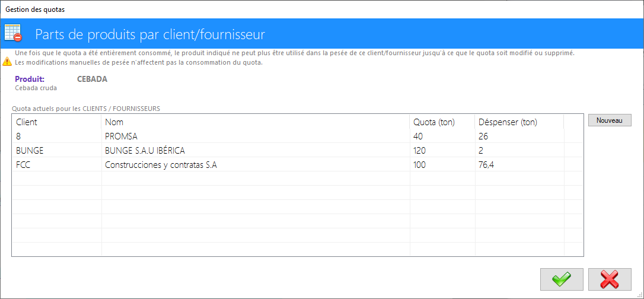644x299 pixels.
Task: Sort by the Nom column header
Action: 256,122
